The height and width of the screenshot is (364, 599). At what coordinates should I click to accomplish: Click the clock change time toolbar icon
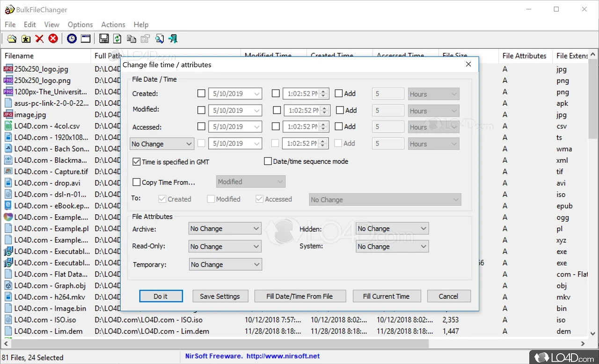click(x=72, y=39)
